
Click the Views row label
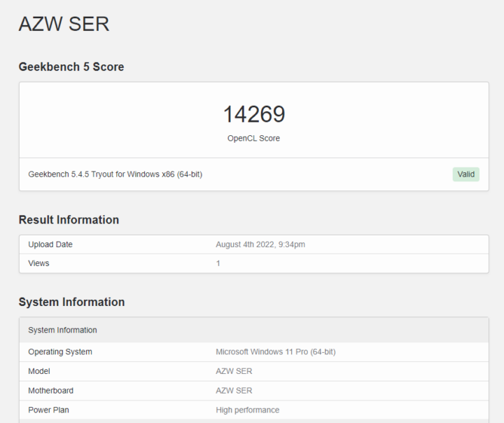click(x=38, y=263)
